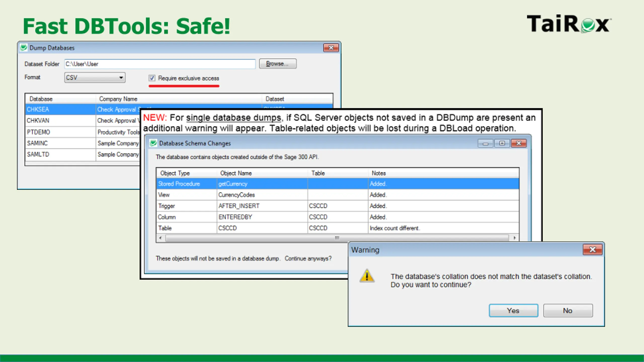This screenshot has width=644, height=362.
Task: Click No in the Warning dialog
Action: [568, 310]
